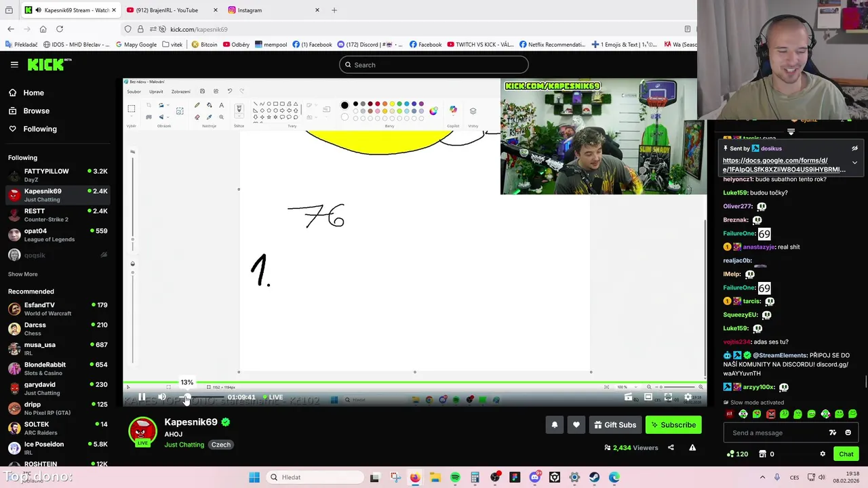The height and width of the screenshot is (488, 868).
Task: Collapse chat using top handle icon
Action: point(791,131)
